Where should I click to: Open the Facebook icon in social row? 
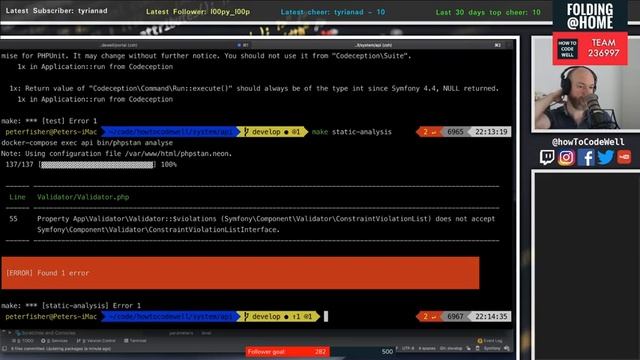[x=586, y=158]
